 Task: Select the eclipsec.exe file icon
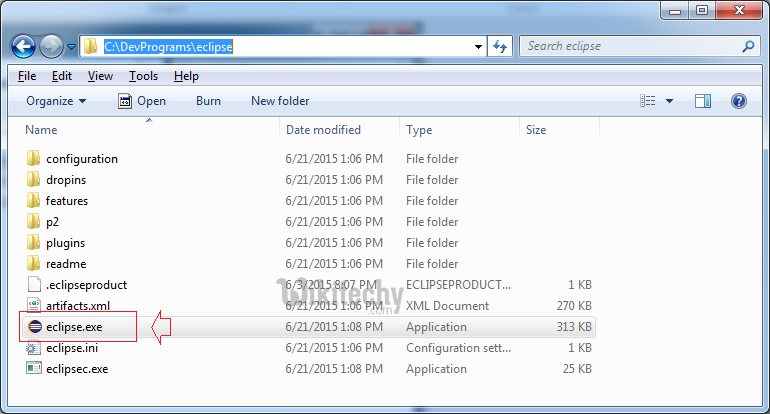(33, 369)
